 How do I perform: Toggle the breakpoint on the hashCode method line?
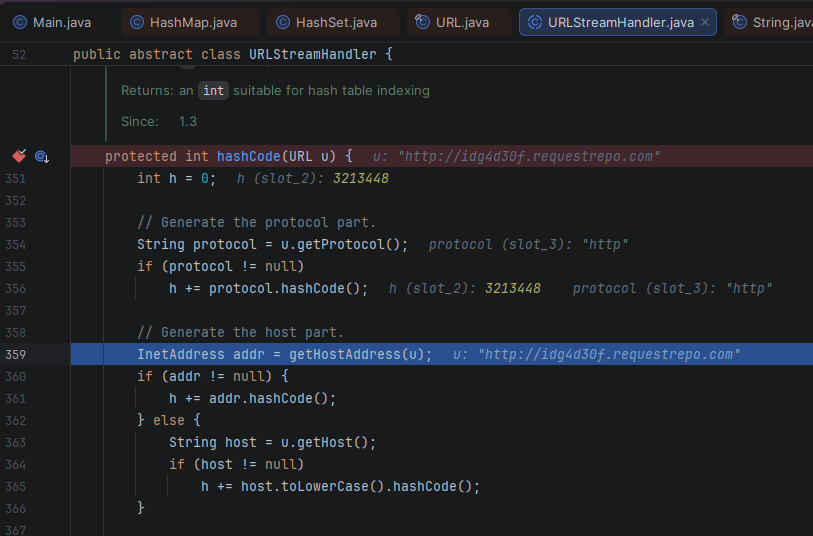pos(18,156)
